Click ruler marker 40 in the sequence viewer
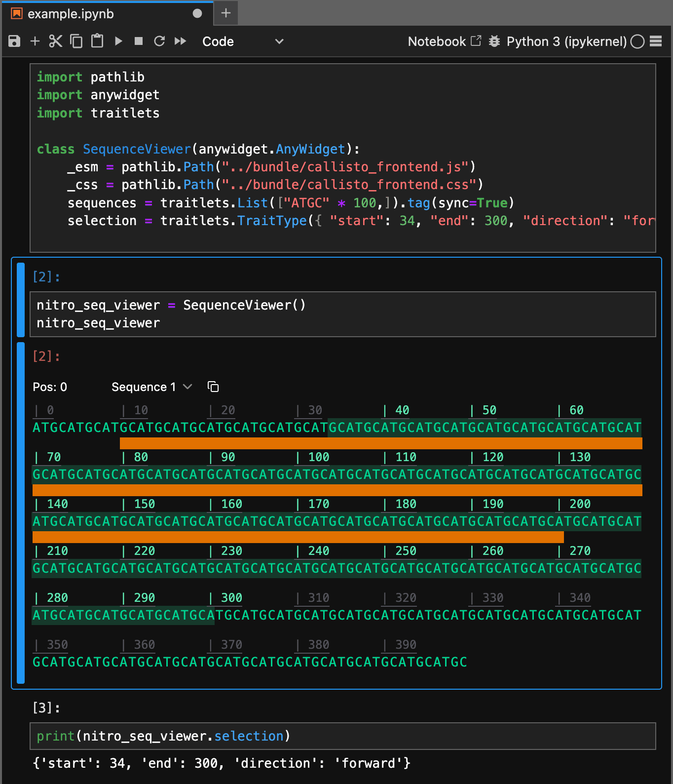Image resolution: width=673 pixels, height=784 pixels. [x=397, y=410]
